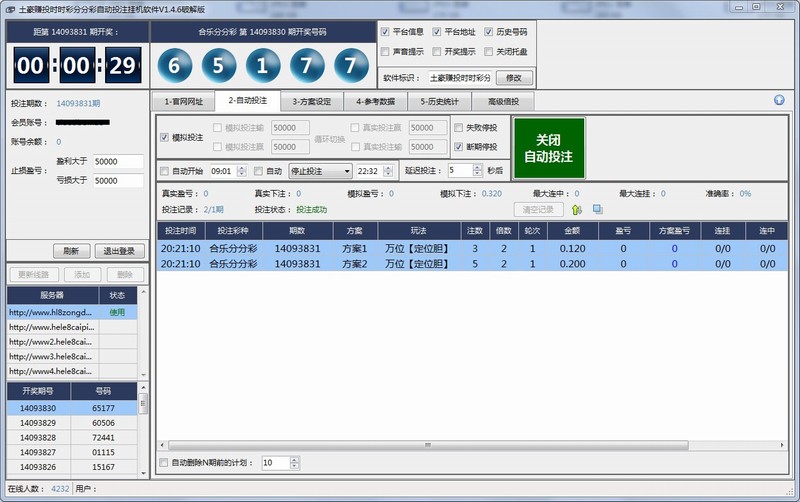Click the 退出登录 logout button
The image size is (800, 502).
[119, 251]
